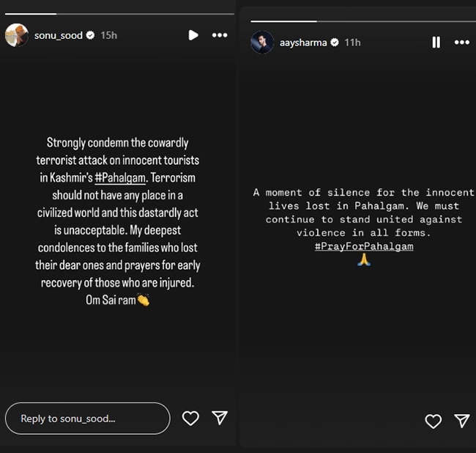Share the sonu_sood story via paper plane

pos(219,418)
